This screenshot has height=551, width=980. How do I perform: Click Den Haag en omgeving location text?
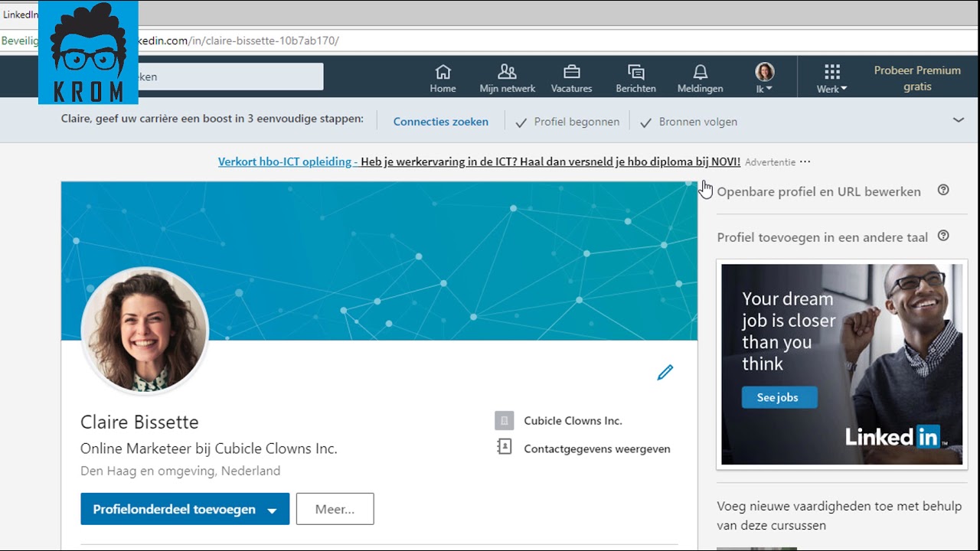tap(180, 471)
